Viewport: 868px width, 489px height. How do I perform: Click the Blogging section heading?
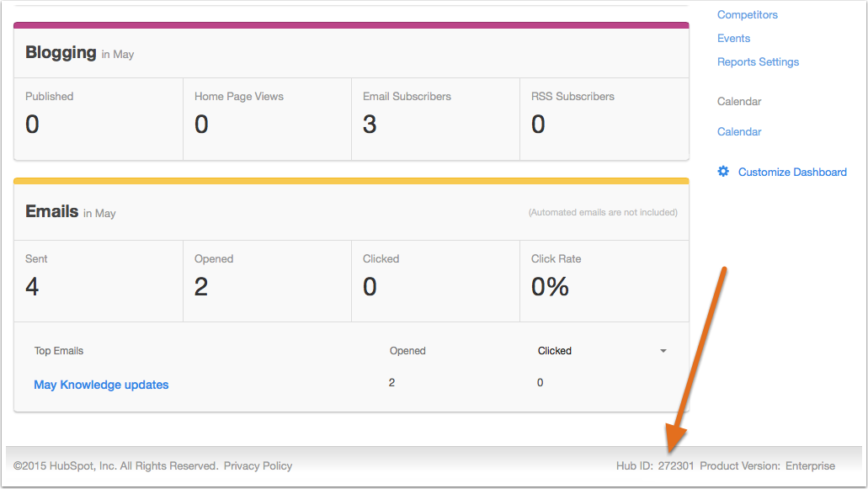(61, 52)
